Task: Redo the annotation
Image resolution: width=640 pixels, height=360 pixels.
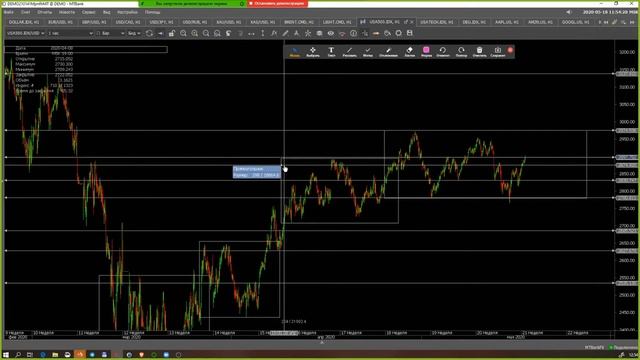Action: coord(461,52)
